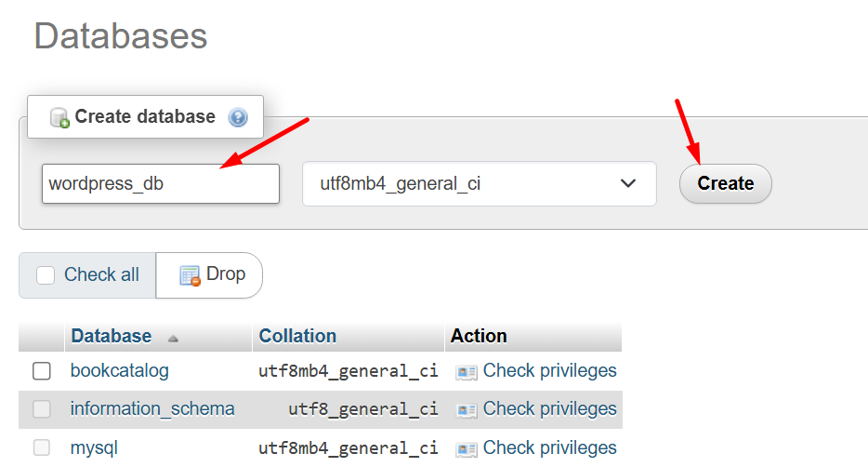Click the Create database icon

[59, 118]
